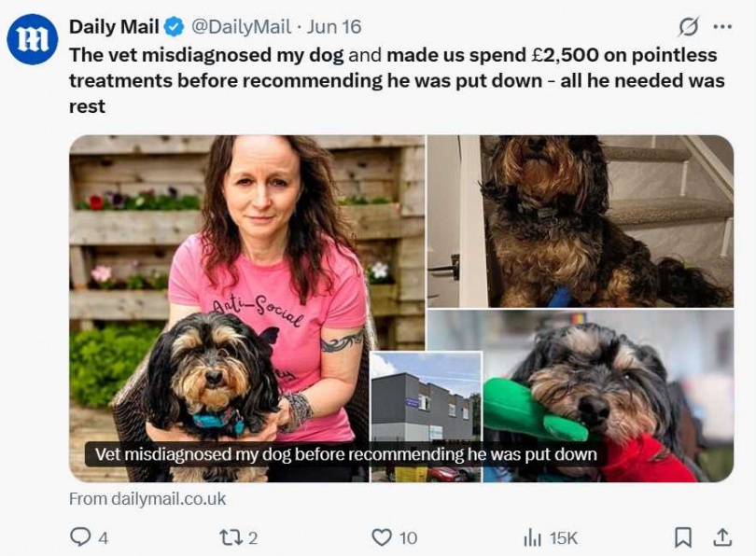756x556 pixels.
Task: View post analytics bar chart icon
Action: point(533,536)
